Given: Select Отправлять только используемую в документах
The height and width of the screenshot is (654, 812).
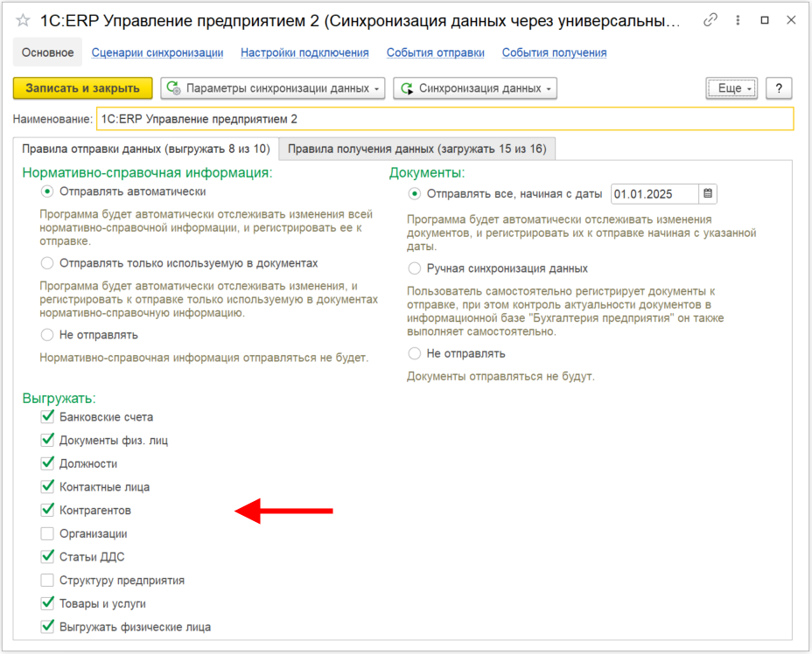Looking at the screenshot, I should [x=47, y=263].
